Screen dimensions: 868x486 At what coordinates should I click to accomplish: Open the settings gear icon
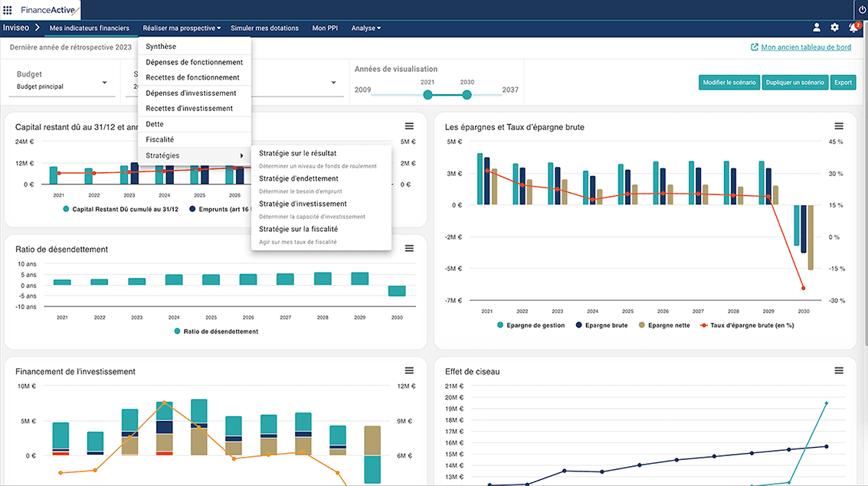point(834,28)
